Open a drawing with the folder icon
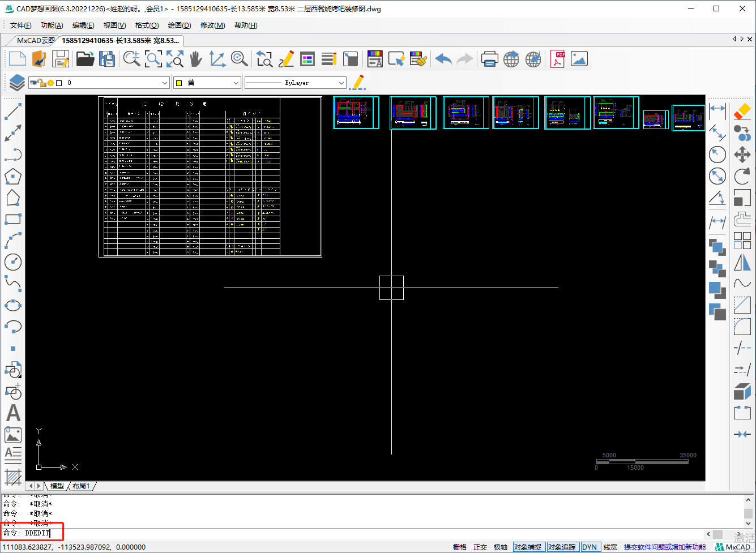Viewport: 756px width, 553px height. [x=85, y=59]
